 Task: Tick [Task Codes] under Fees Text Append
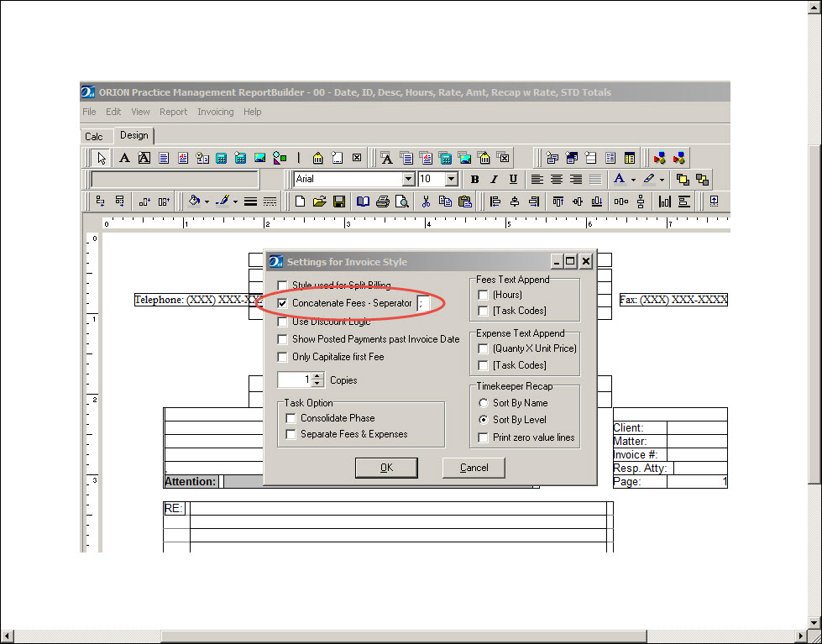tap(483, 311)
